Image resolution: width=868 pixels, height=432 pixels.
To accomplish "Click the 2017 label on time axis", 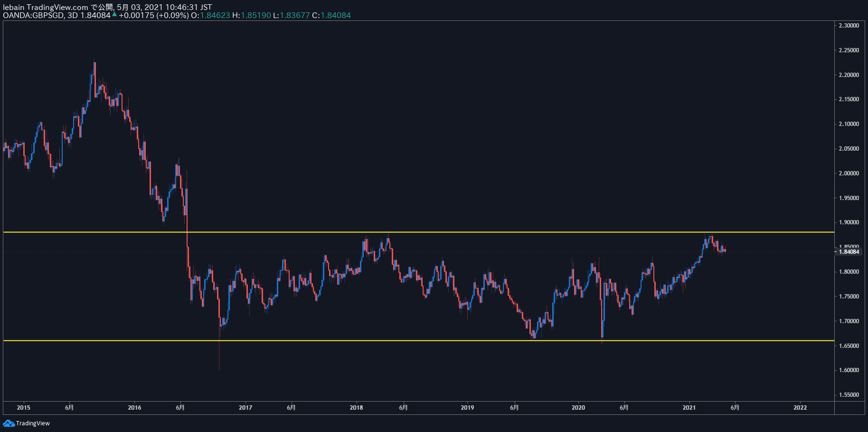I will coord(245,408).
